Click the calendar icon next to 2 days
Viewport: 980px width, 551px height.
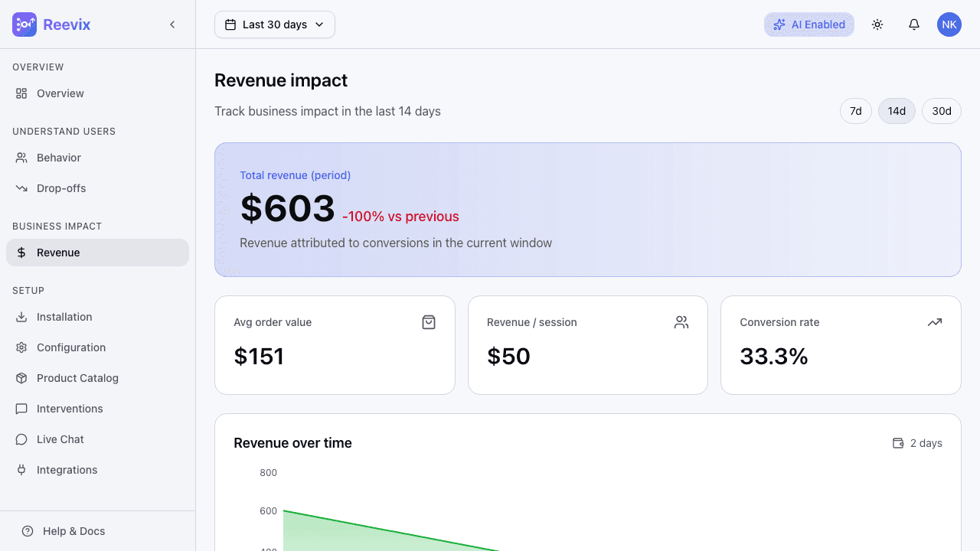(897, 442)
